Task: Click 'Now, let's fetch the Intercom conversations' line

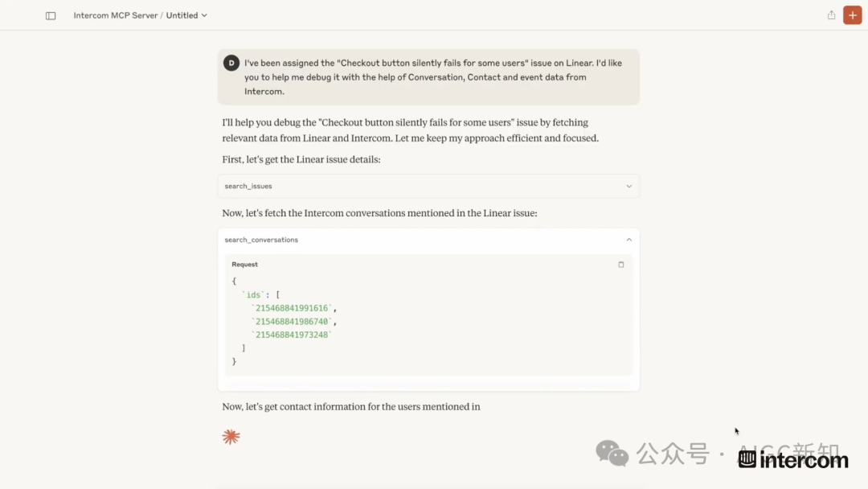Action: coord(379,213)
